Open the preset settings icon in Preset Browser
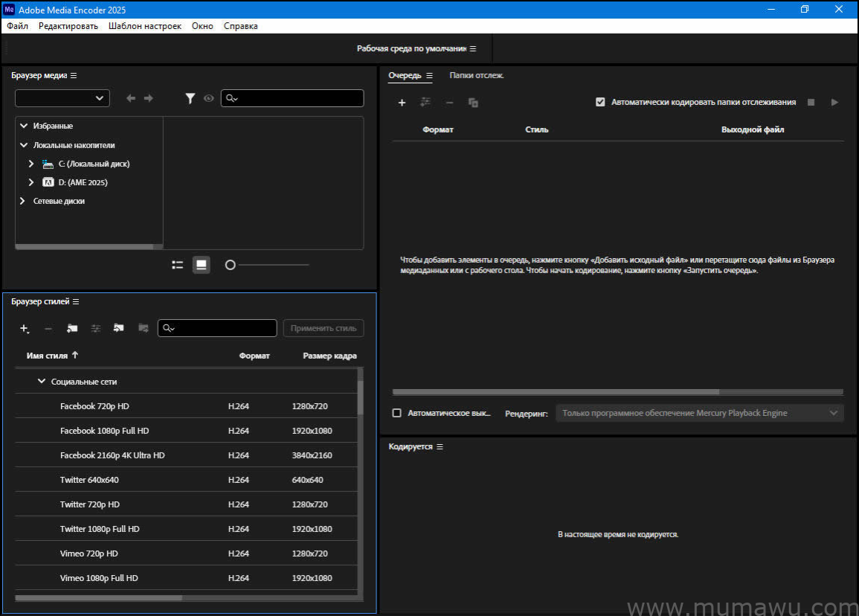Screen dimensions: 859x616 pyautogui.click(x=95, y=328)
